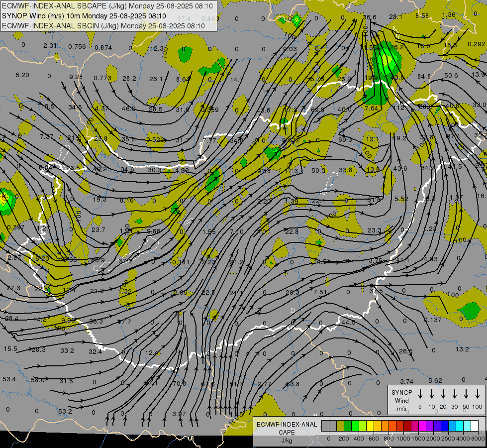
Task: Click the 20 m/s wind arrow in legend
Action: [443, 393]
